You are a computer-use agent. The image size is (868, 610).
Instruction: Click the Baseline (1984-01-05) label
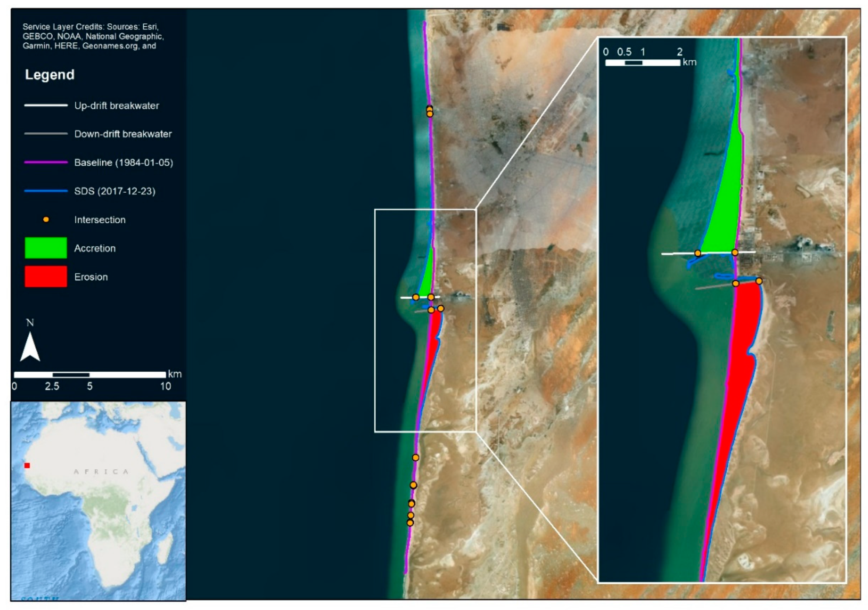pyautogui.click(x=124, y=163)
